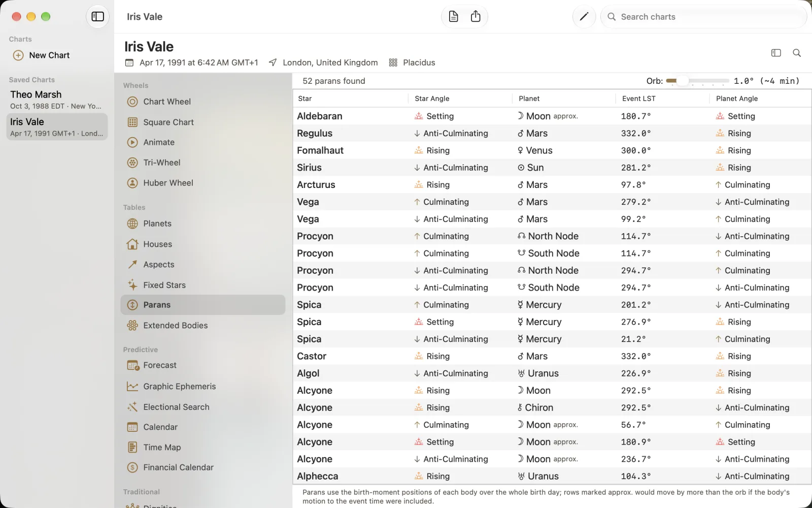Launch Electional Search
Image resolution: width=812 pixels, height=508 pixels.
tap(203, 406)
